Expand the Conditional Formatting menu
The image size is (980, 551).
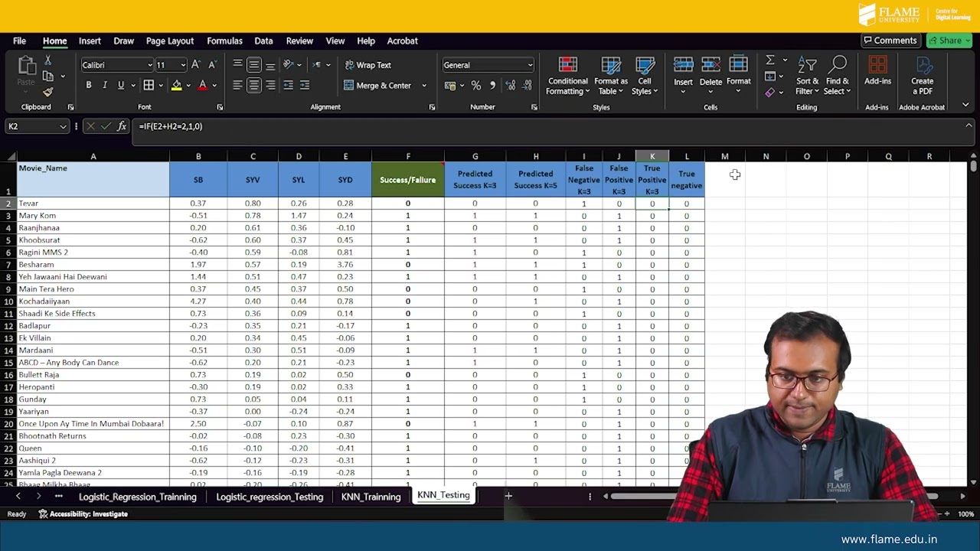tap(567, 76)
